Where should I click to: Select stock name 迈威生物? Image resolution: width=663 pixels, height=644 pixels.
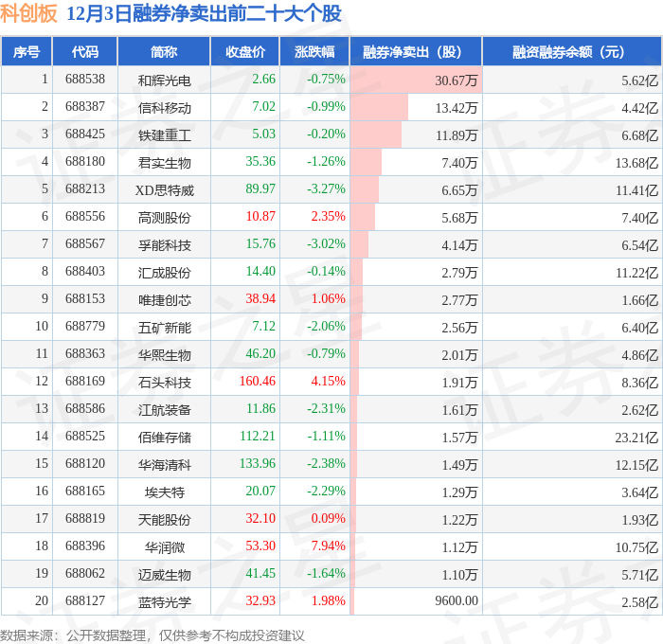click(164, 575)
